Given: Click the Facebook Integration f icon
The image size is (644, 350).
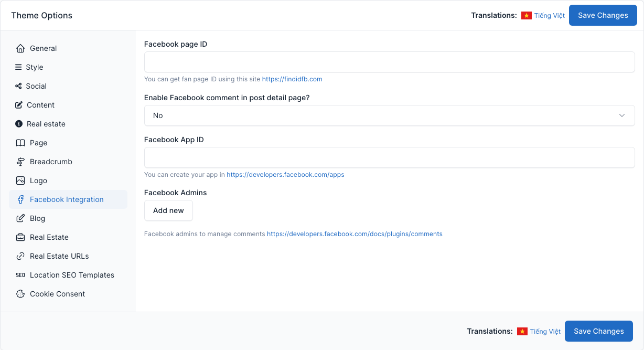Looking at the screenshot, I should pos(20,199).
